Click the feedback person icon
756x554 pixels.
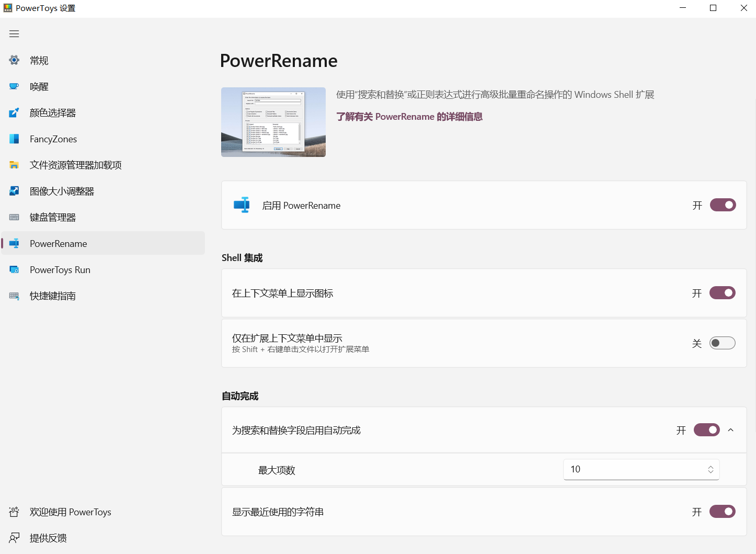pyautogui.click(x=14, y=538)
